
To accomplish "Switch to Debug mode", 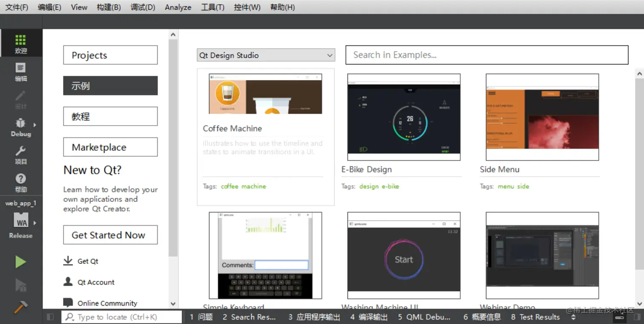I will 21,127.
